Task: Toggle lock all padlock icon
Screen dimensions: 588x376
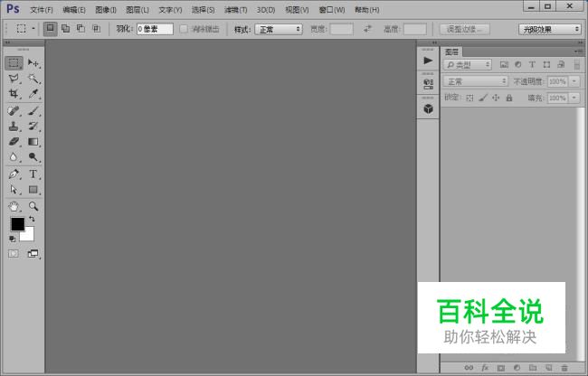Action: (509, 99)
